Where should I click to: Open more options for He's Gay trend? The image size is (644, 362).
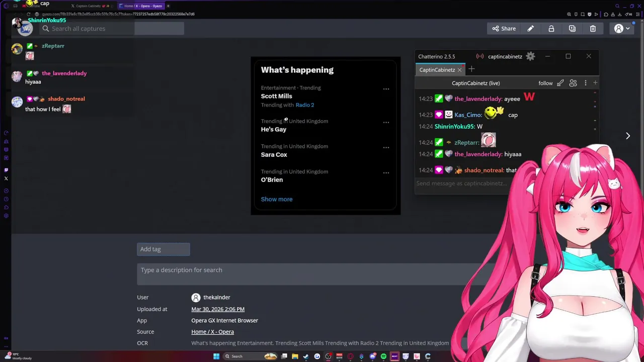point(386,122)
